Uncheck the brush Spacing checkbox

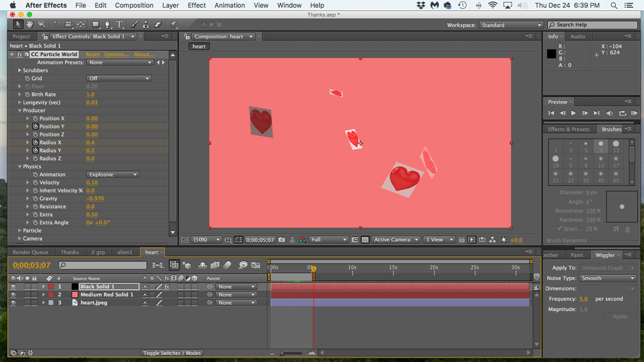coord(560,229)
